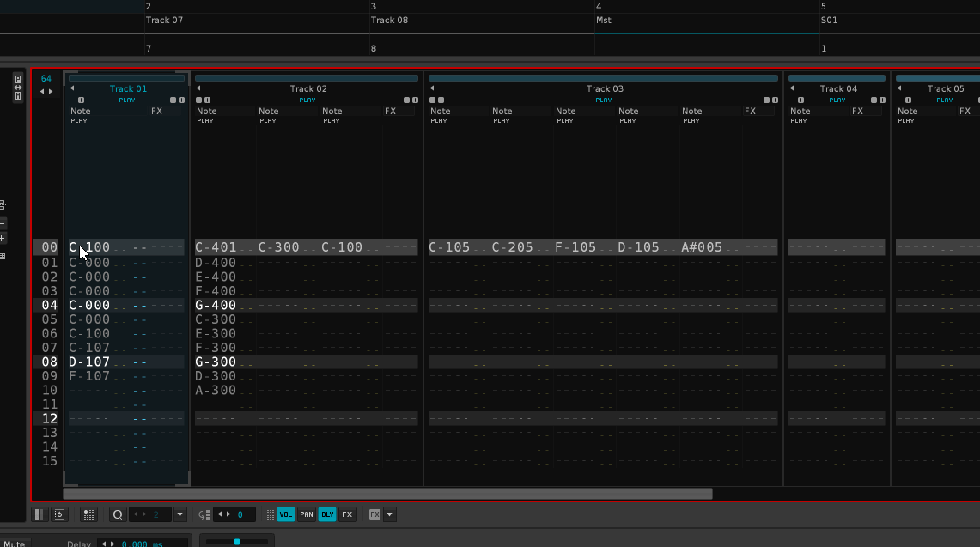Click the Q quantize icon
This screenshot has height=547, width=980.
(x=118, y=514)
